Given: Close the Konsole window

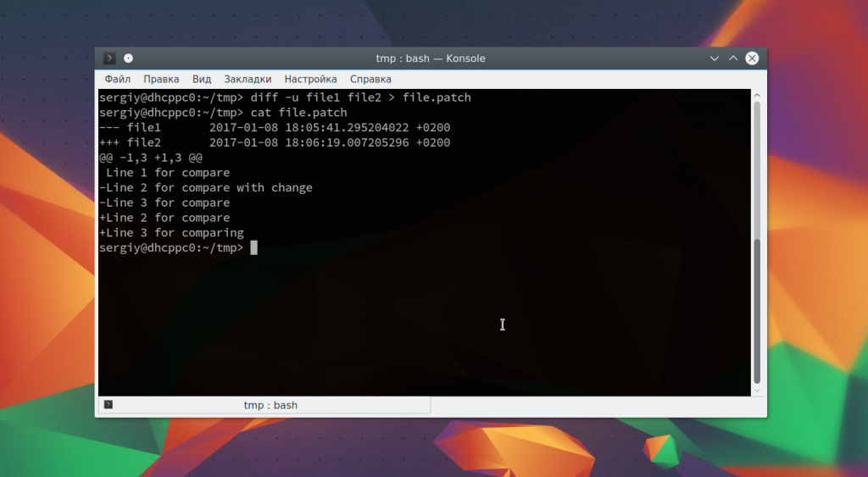Looking at the screenshot, I should pos(752,58).
